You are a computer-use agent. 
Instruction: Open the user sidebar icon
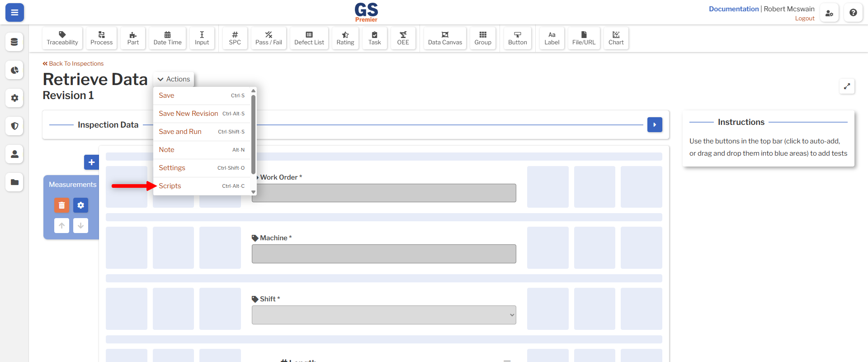tap(14, 154)
